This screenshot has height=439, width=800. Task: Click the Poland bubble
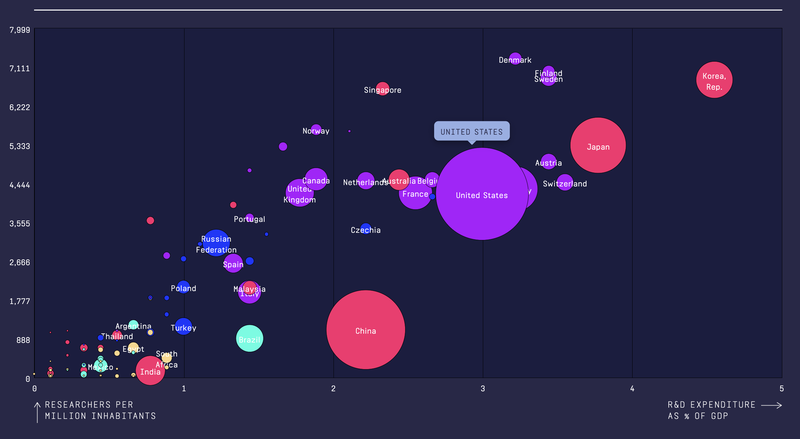(183, 287)
